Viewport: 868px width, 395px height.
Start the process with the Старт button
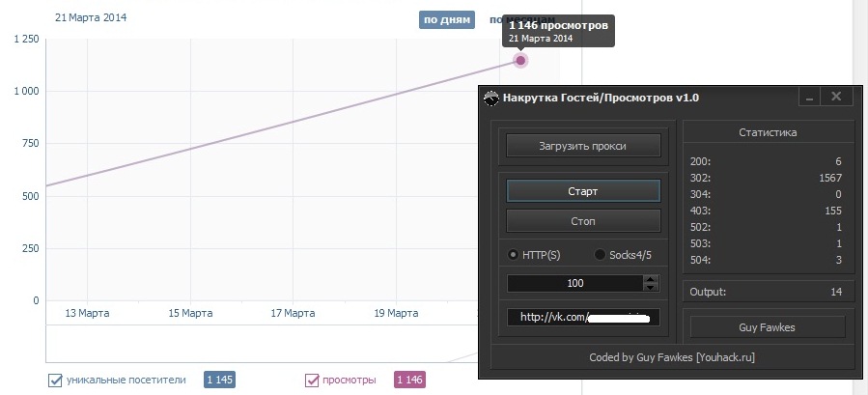[583, 191]
